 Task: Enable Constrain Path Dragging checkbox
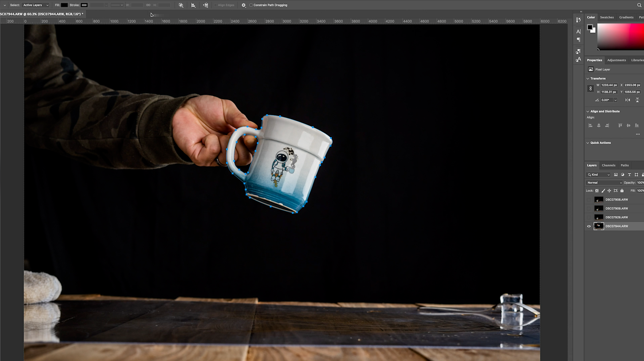pyautogui.click(x=251, y=5)
